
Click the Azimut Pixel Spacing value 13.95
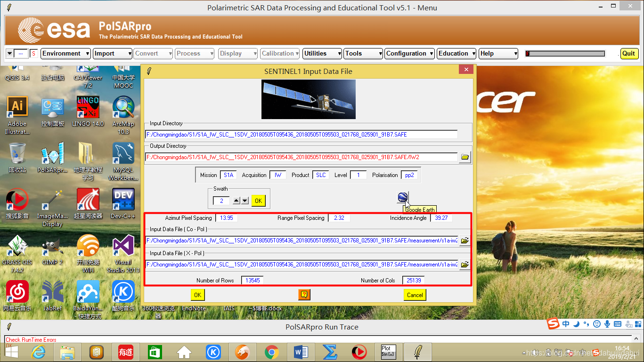click(x=227, y=218)
